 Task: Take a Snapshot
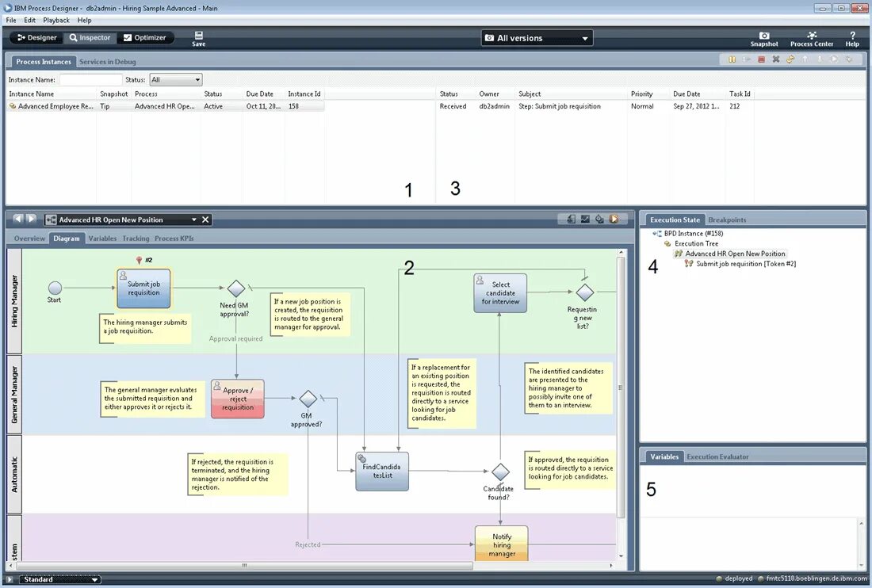tap(764, 39)
